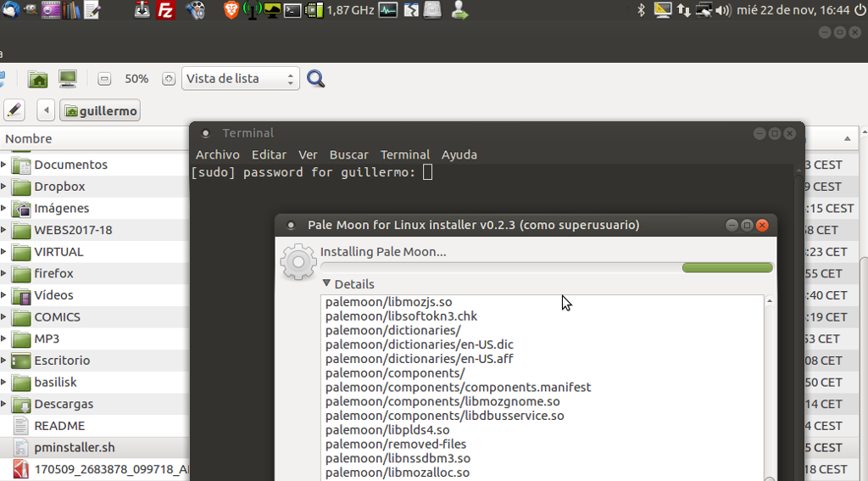Click the Computer icon in file manager toolbar
The image size is (868, 481).
(68, 79)
